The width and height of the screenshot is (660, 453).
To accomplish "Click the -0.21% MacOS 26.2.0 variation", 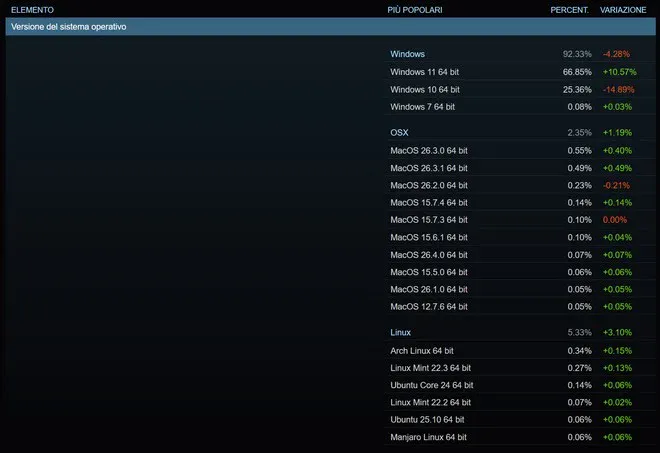I will coord(616,185).
